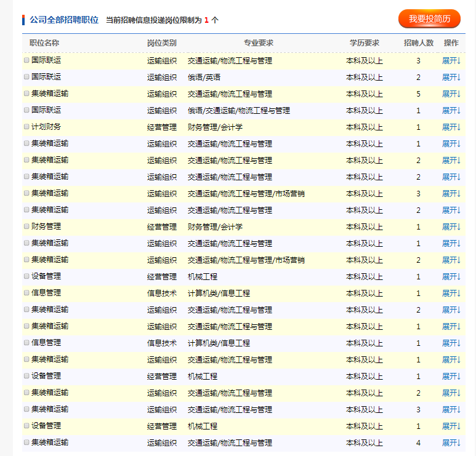Select checkbox of 集装箱运输 row recruiting 4
Screen dimensions: 476x456
coord(26,442)
